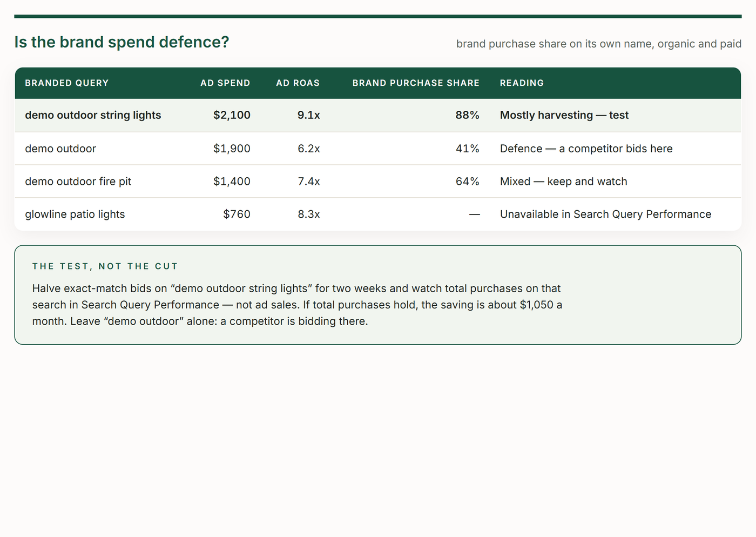
Task: Select the "demo outdoor fire pit" query cell
Action: point(78,182)
